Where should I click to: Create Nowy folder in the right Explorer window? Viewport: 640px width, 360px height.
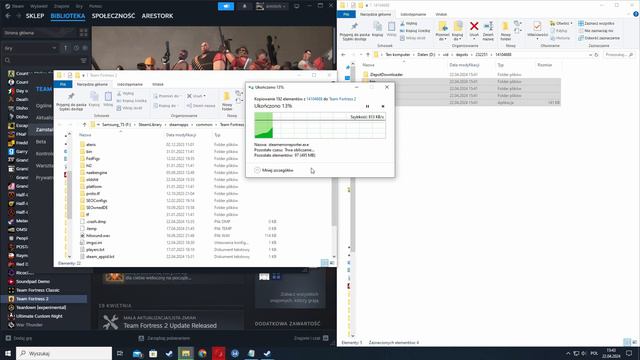pyautogui.click(x=505, y=31)
